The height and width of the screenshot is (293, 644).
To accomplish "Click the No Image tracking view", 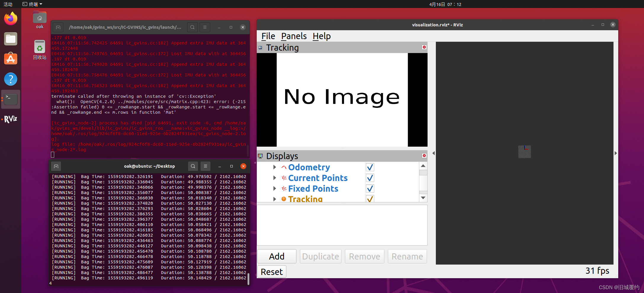I will click(x=342, y=100).
